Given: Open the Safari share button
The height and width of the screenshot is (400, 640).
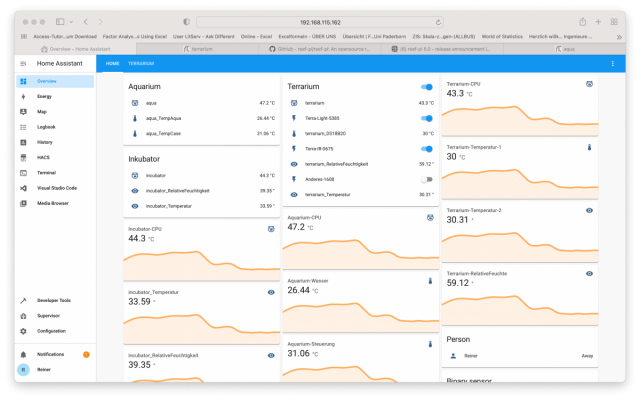Looking at the screenshot, I should point(583,22).
